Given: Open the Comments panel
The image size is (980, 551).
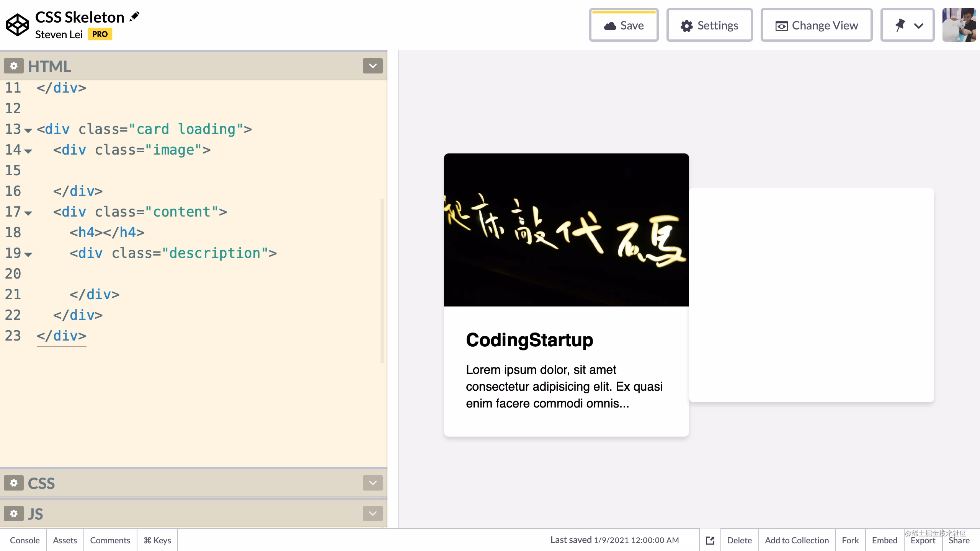Looking at the screenshot, I should click(x=110, y=540).
